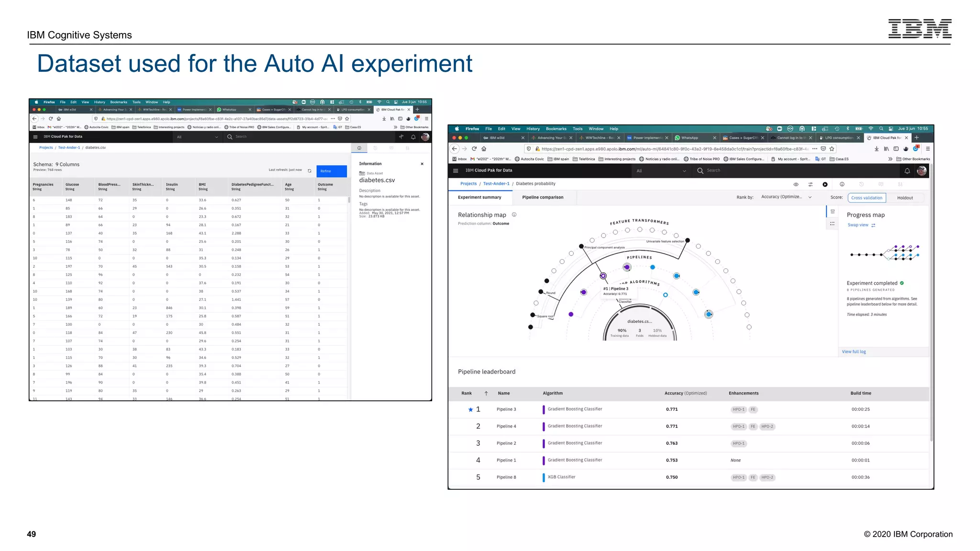Close the Information panel in diabetes.csv window
This screenshot has width=980, height=551.
(x=422, y=164)
